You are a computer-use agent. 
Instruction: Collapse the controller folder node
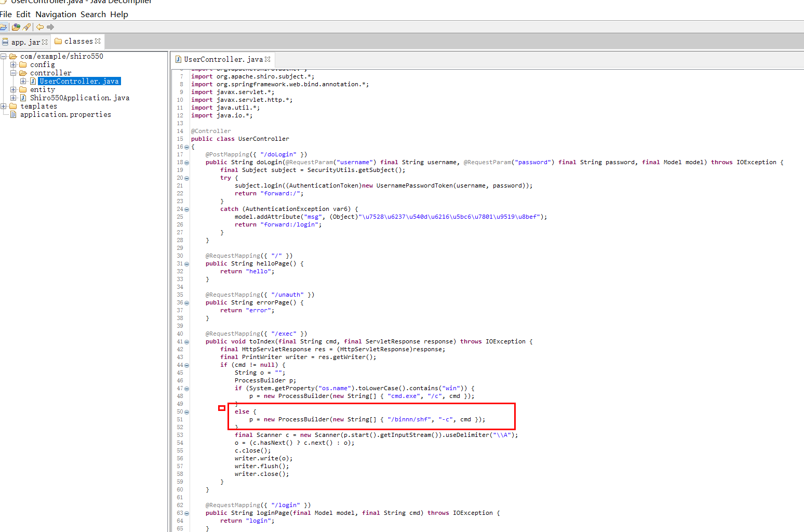[x=14, y=73]
